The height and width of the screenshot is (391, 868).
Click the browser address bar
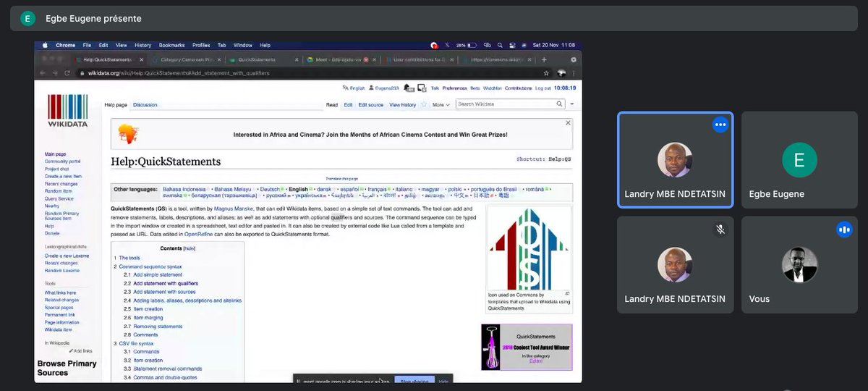(307, 73)
